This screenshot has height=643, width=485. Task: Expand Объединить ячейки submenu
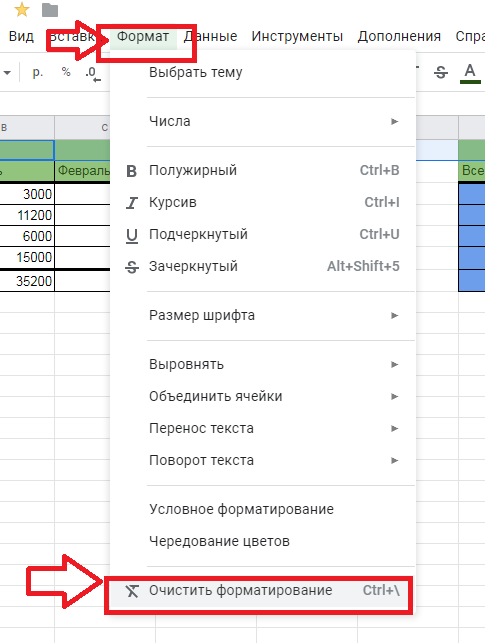point(262,396)
